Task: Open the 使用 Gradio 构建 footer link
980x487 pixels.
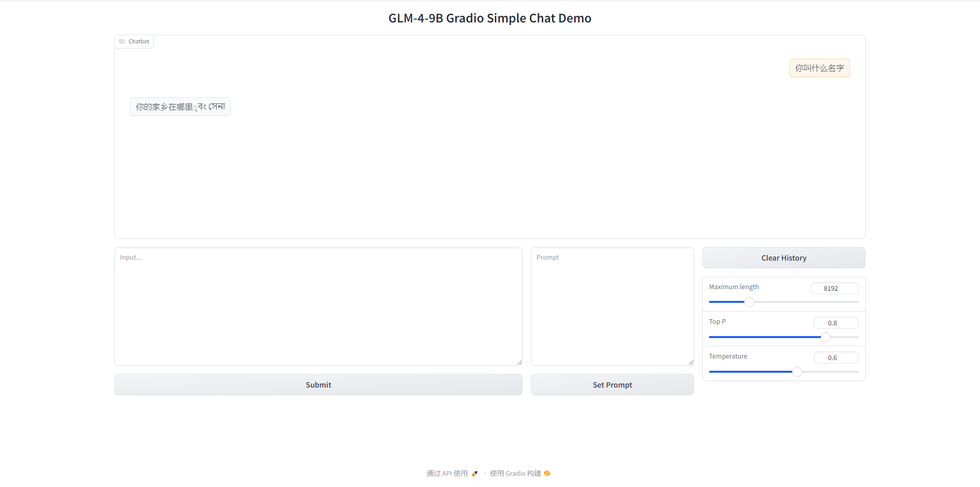Action: click(520, 474)
